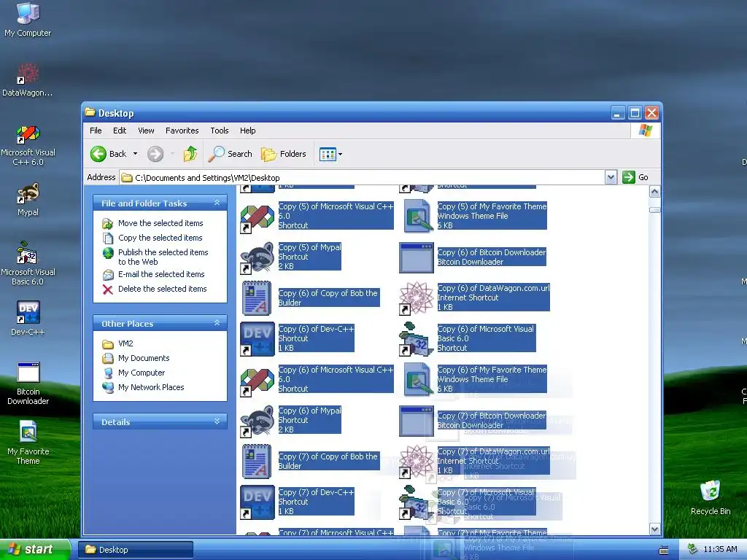Screen dimensions: 747x560
Task: Open Back button history dropdown arrow
Action: 135,154
